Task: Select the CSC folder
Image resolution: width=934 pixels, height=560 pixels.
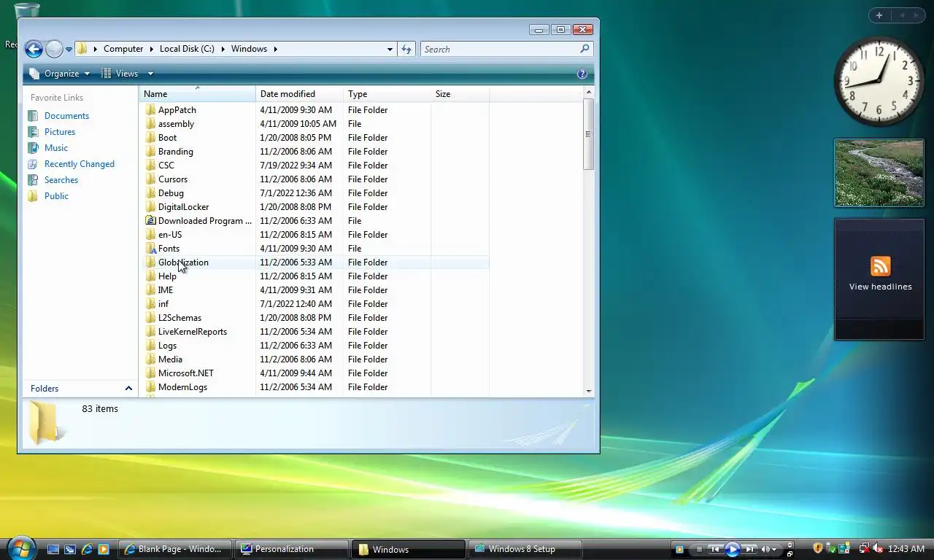Action: (x=166, y=166)
